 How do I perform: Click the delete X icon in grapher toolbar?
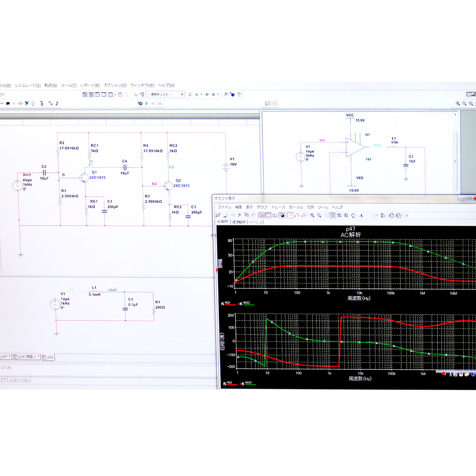pos(240,215)
